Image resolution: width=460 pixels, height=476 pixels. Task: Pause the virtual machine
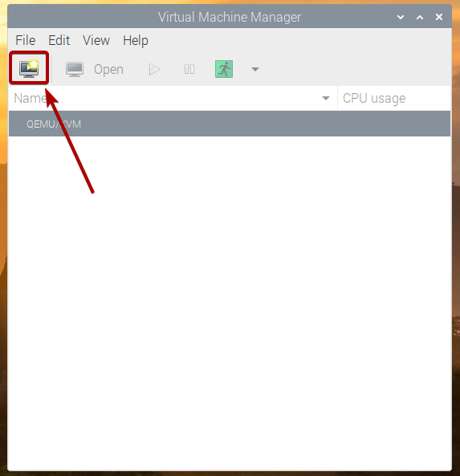[x=189, y=70]
